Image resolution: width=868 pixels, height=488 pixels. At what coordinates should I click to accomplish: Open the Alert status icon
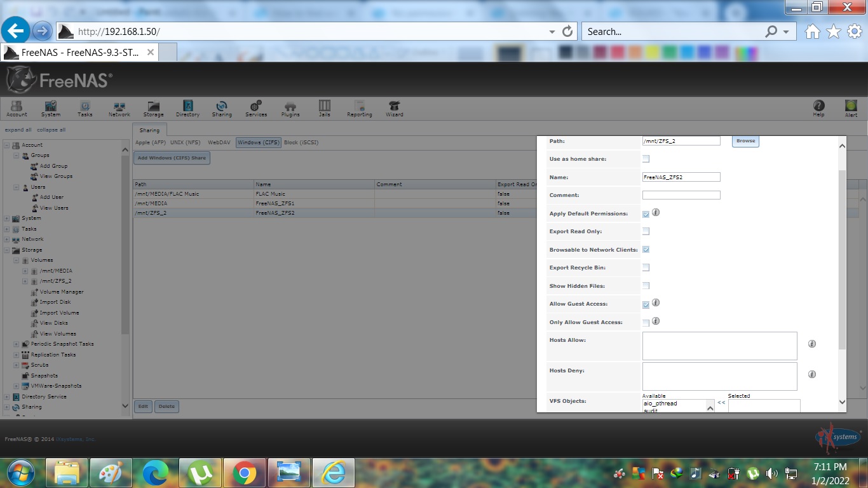(x=851, y=109)
